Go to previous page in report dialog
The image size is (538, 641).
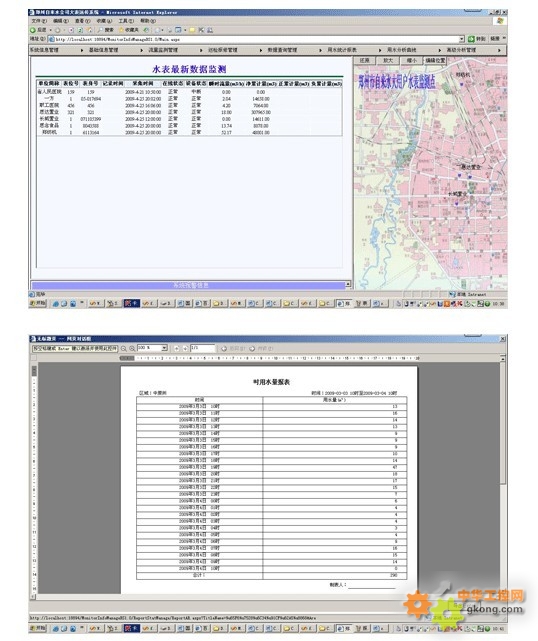point(177,349)
